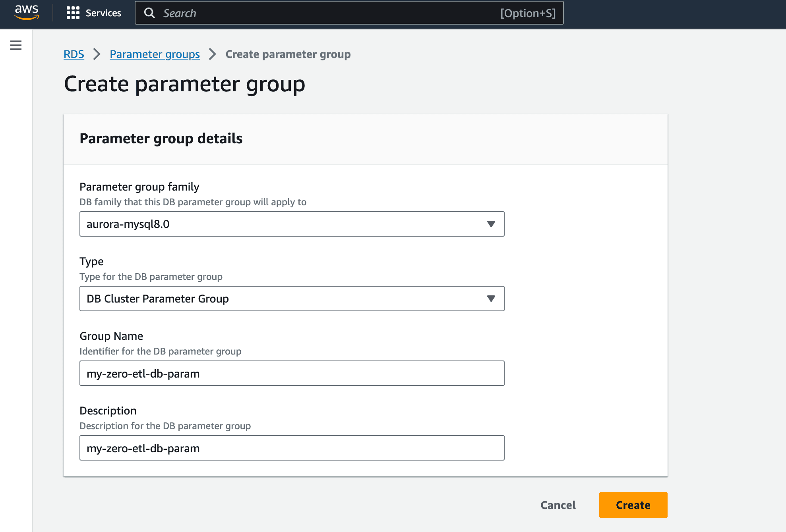Image resolution: width=786 pixels, height=532 pixels.
Task: Click the Create parameter group breadcrumb text
Action: [288, 54]
